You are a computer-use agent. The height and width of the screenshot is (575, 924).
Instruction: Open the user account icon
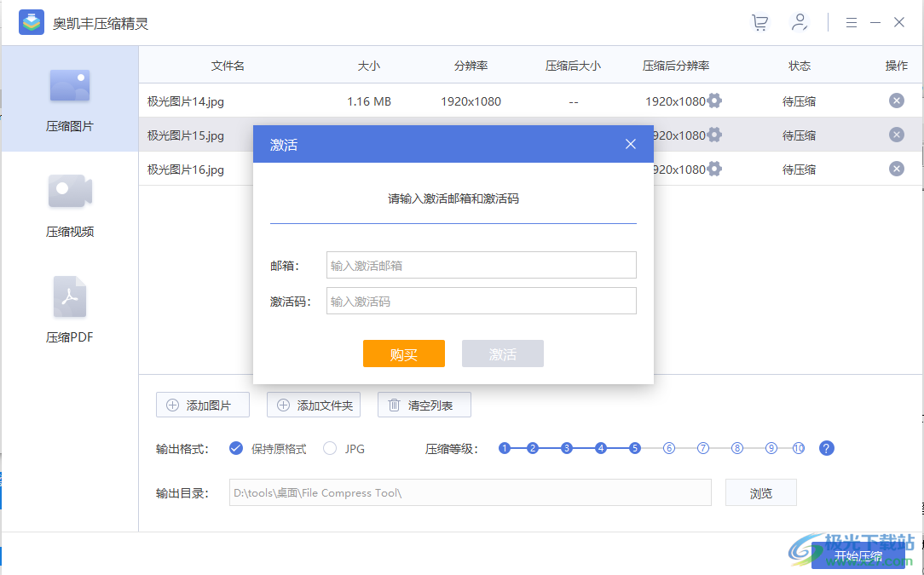point(799,22)
